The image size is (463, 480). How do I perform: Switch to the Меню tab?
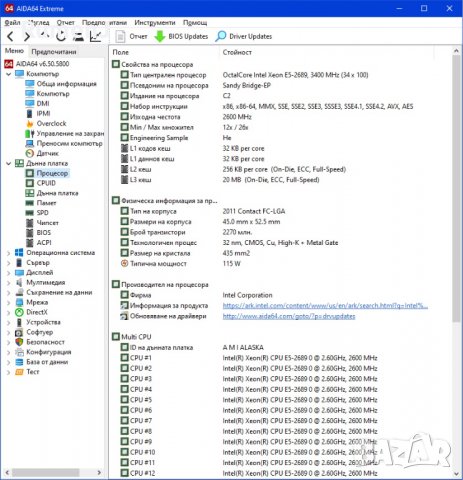click(x=14, y=51)
